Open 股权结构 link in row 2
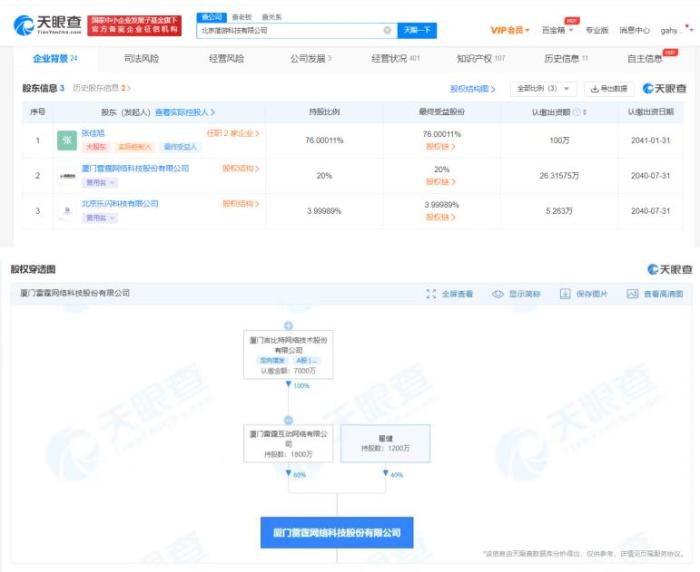This screenshot has height=572, width=700. [x=241, y=168]
